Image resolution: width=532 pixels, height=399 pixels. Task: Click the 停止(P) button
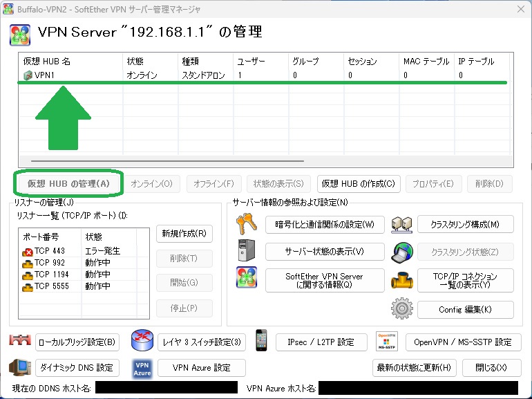[184, 308]
